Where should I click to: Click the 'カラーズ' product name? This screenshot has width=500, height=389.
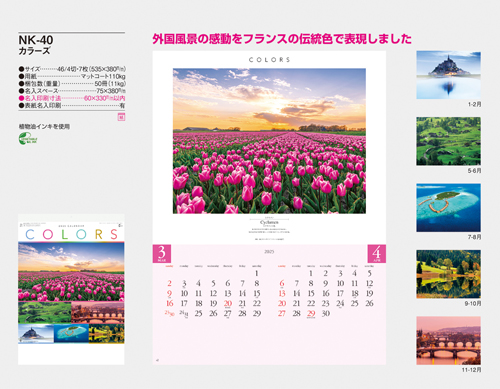click(x=34, y=51)
